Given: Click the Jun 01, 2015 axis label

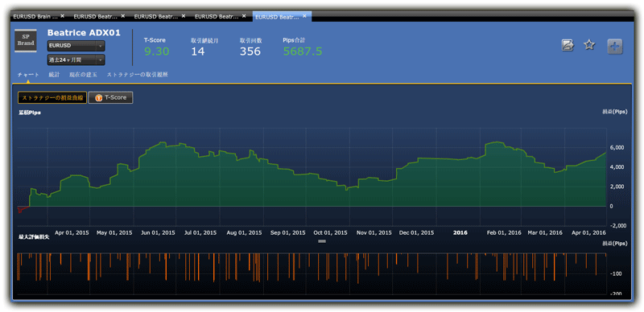Looking at the screenshot, I should point(158,232).
